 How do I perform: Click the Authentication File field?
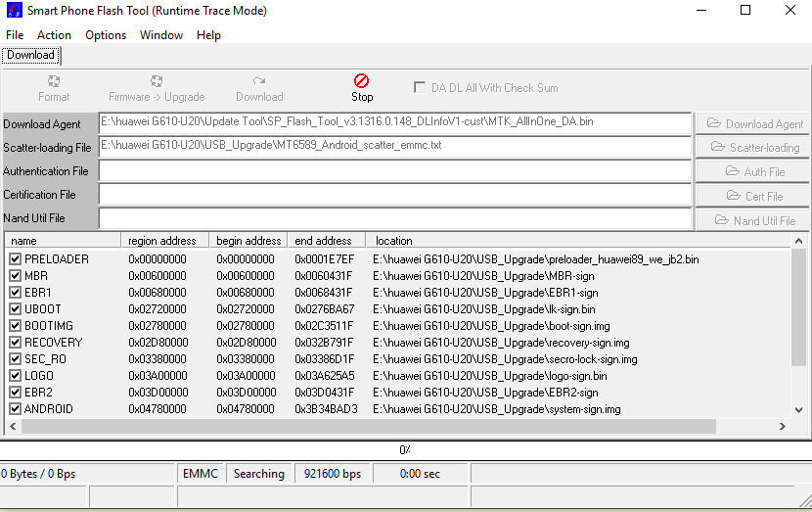[x=395, y=171]
